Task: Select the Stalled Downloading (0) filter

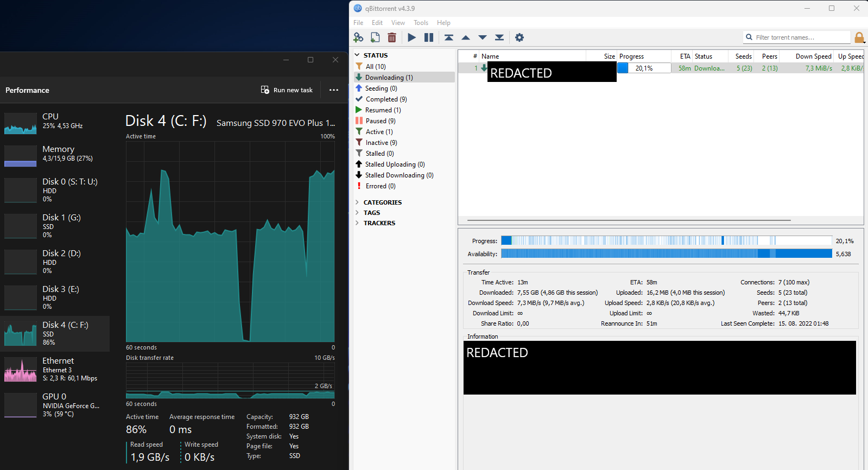Action: click(x=404, y=175)
